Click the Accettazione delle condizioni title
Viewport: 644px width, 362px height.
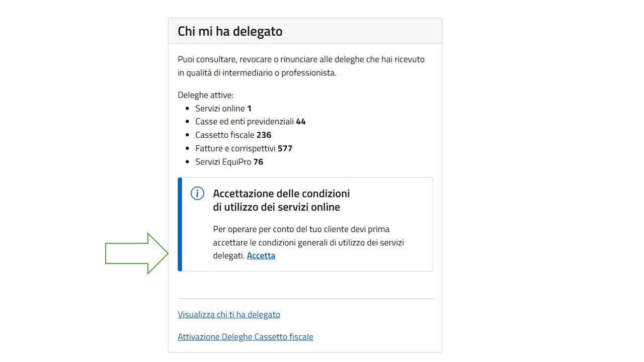tap(281, 200)
